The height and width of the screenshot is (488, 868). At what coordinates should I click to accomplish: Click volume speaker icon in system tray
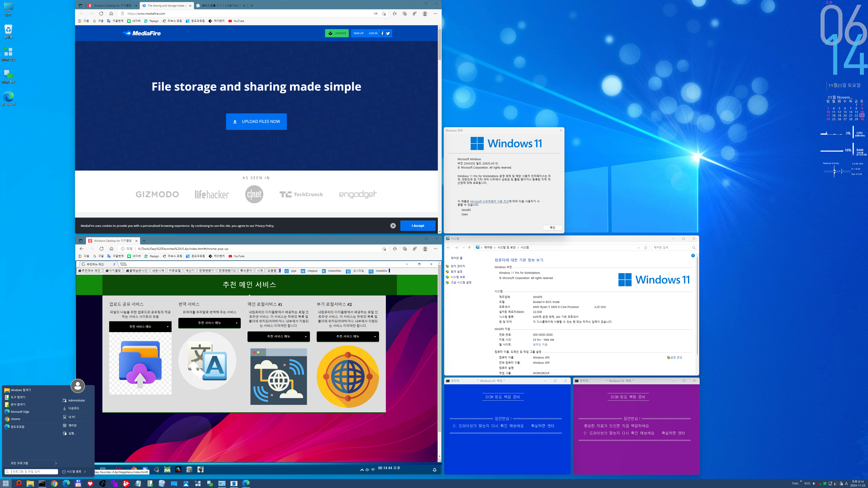click(x=814, y=483)
